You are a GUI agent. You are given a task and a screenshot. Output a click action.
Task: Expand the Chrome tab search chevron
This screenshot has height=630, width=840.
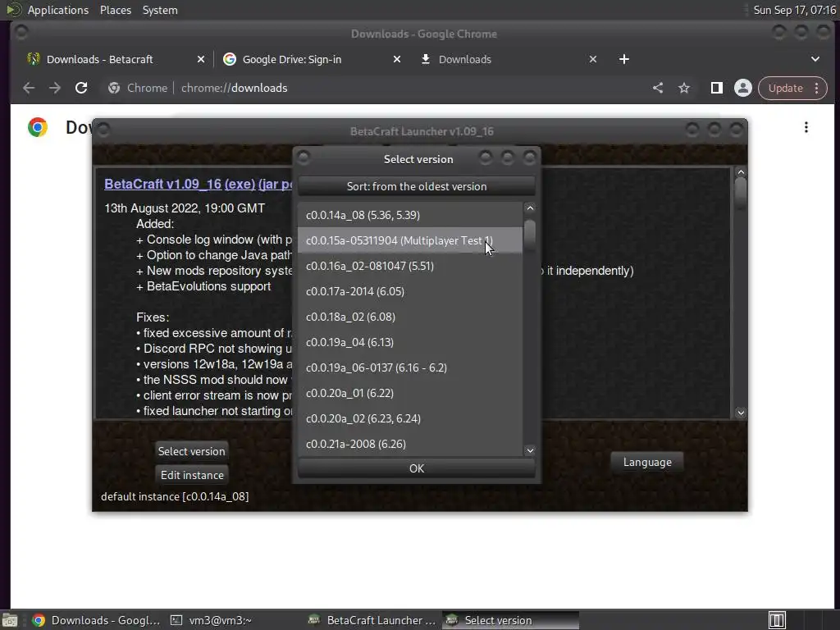(815, 59)
